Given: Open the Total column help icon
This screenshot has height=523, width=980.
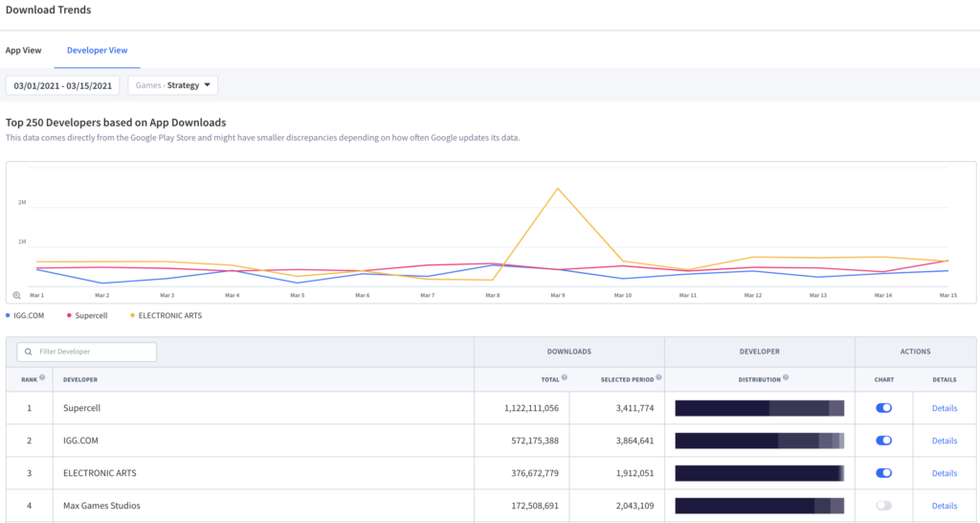Looking at the screenshot, I should tap(564, 377).
